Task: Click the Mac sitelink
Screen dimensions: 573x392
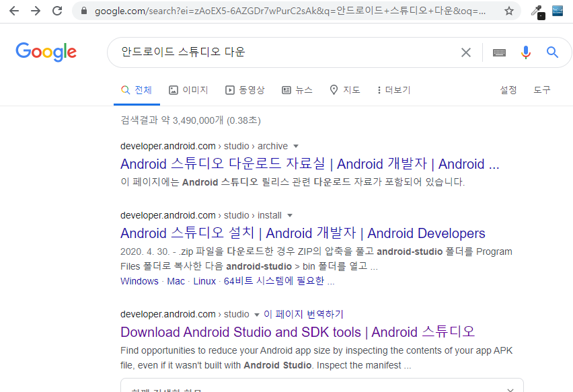Action: pyautogui.click(x=176, y=281)
